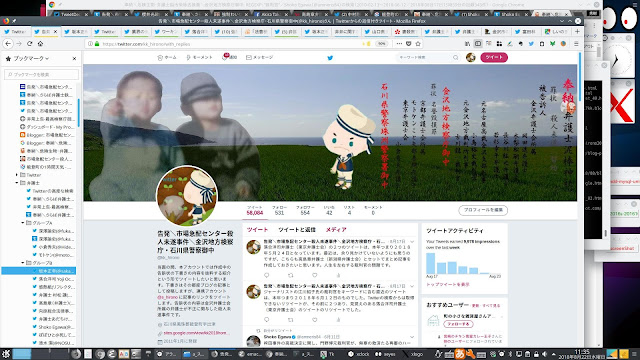Image resolution: width=640 pixels, height=360 pixels.
Task: Reply to the first tweet
Action: click(267, 276)
